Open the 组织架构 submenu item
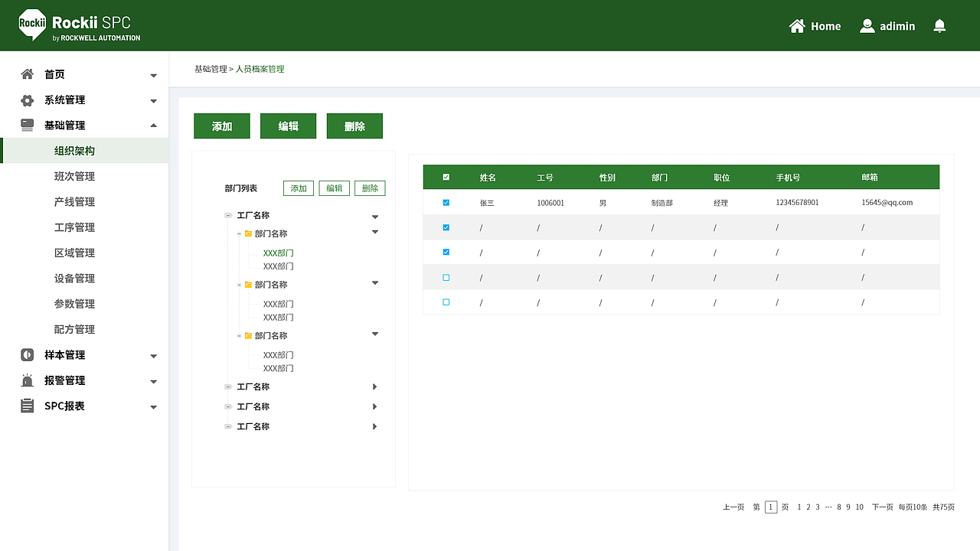Image resolution: width=980 pixels, height=551 pixels. click(84, 151)
